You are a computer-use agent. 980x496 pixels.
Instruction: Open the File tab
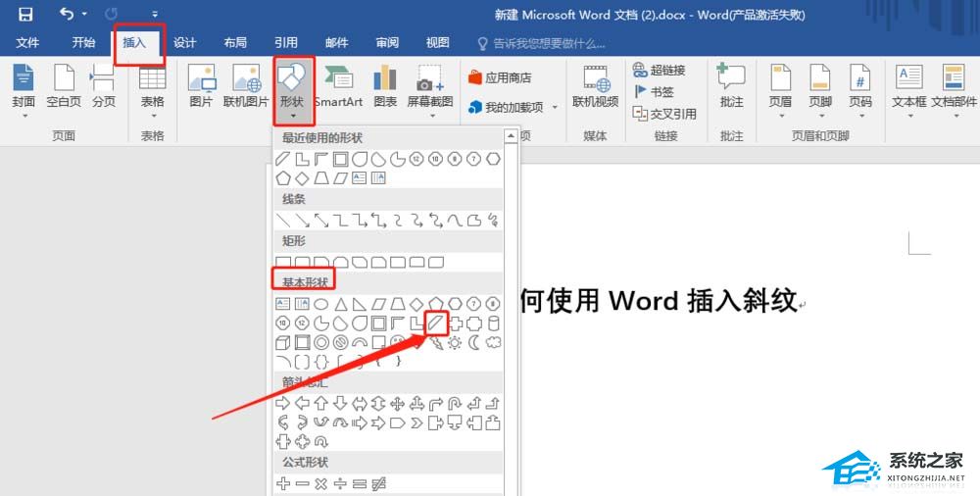coord(27,43)
